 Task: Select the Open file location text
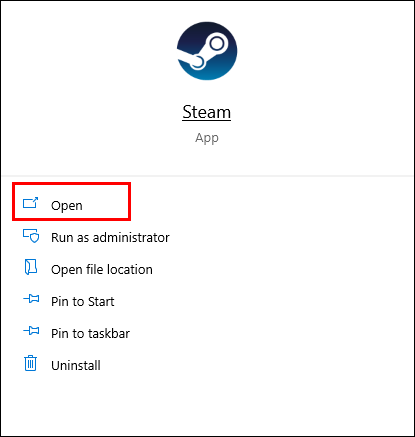[x=102, y=270]
